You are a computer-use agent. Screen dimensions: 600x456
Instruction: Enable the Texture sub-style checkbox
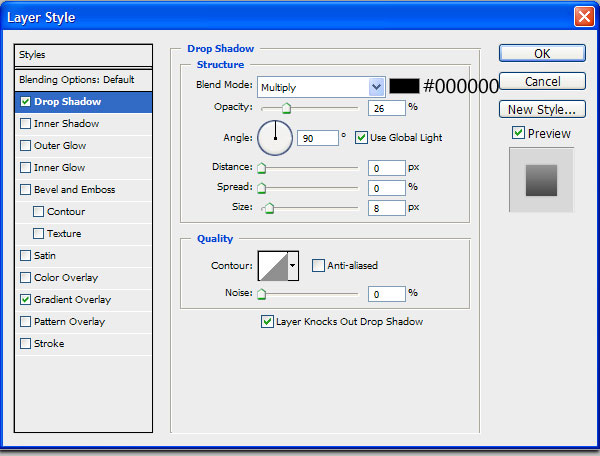(x=38, y=233)
